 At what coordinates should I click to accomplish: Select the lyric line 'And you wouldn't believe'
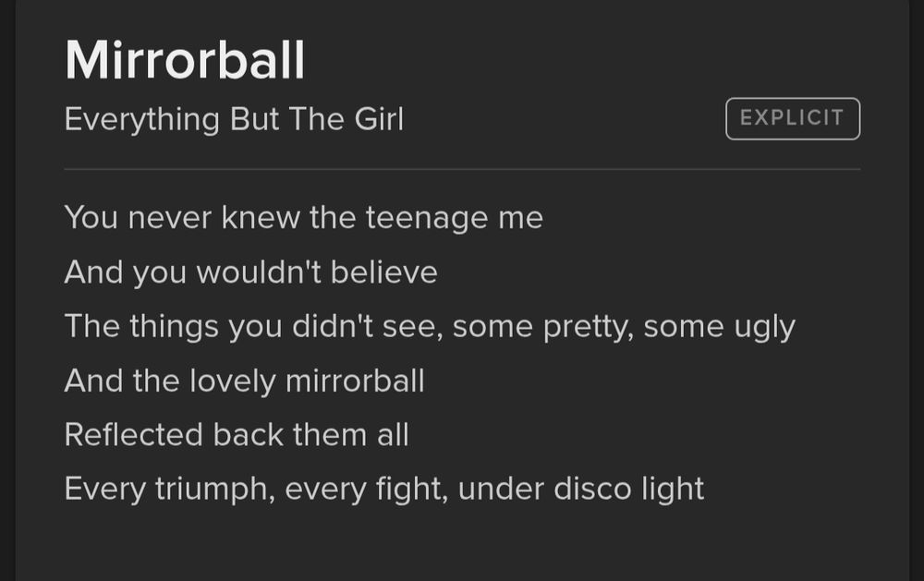click(251, 272)
